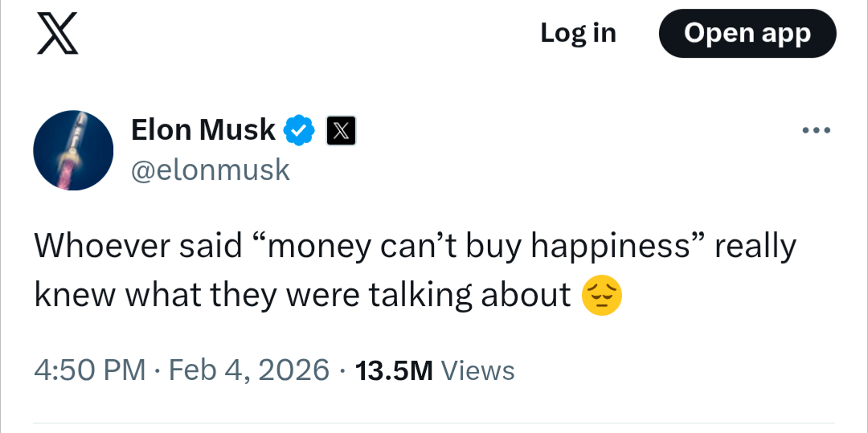Tap the Open app button
The height and width of the screenshot is (433, 868).
747,34
